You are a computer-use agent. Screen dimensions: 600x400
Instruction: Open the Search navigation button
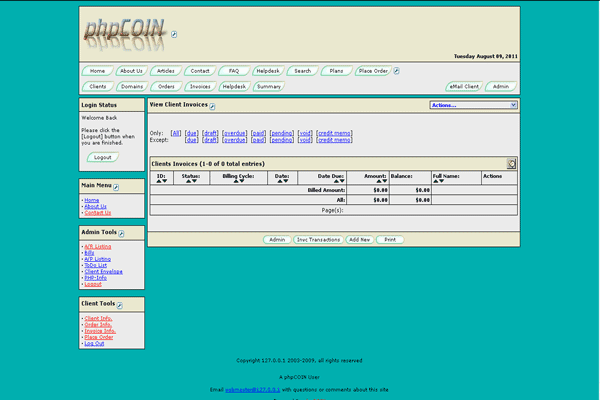[x=302, y=71]
